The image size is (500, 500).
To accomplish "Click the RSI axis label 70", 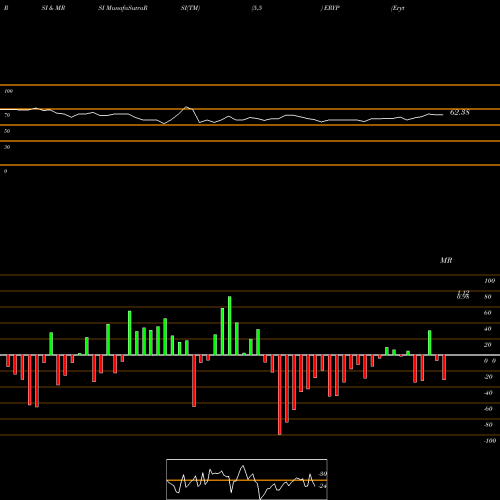I will [x=7, y=115].
